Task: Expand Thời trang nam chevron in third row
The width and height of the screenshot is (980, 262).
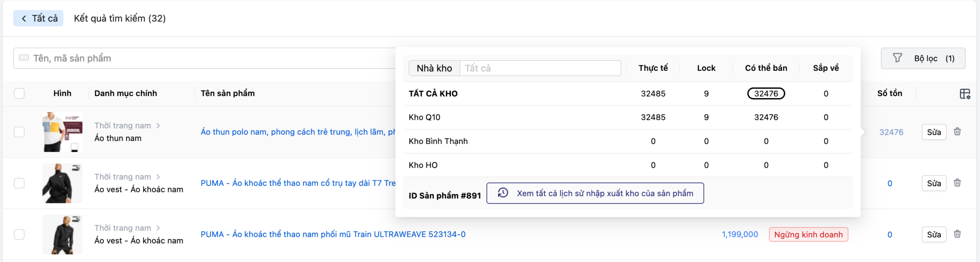Action: click(158, 228)
